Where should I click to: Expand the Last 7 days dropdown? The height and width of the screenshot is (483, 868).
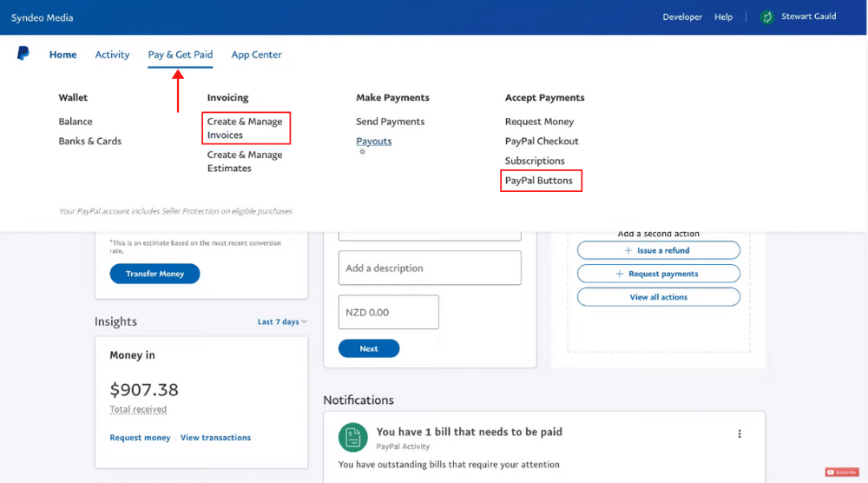click(x=282, y=321)
